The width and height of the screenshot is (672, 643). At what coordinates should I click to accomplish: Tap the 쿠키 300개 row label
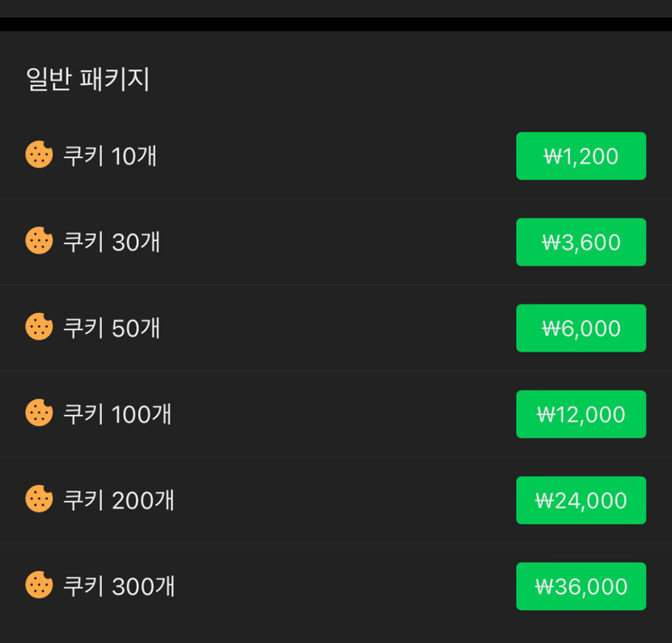[119, 586]
